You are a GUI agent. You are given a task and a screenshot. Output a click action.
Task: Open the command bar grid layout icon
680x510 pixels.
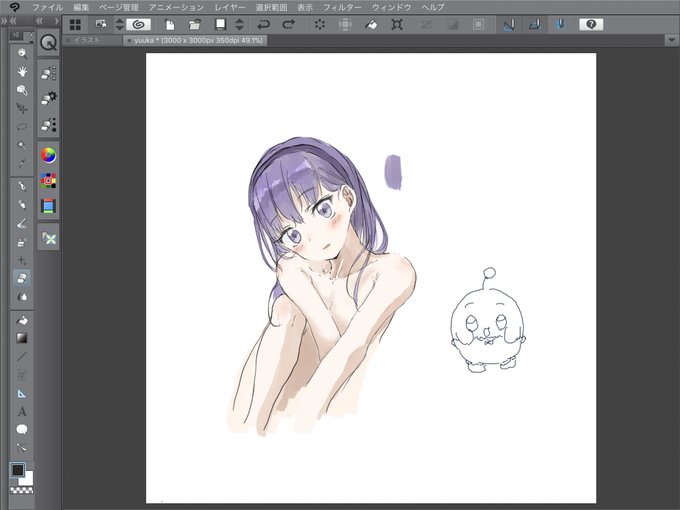point(75,25)
